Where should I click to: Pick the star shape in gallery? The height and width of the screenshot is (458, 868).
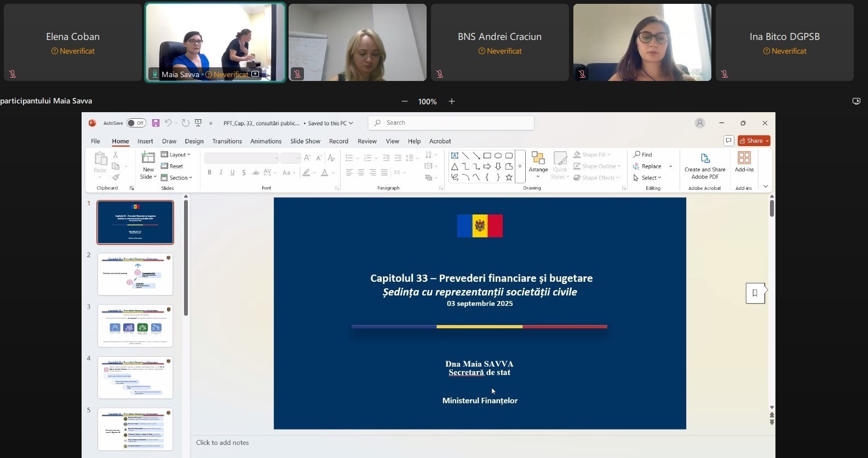(509, 177)
